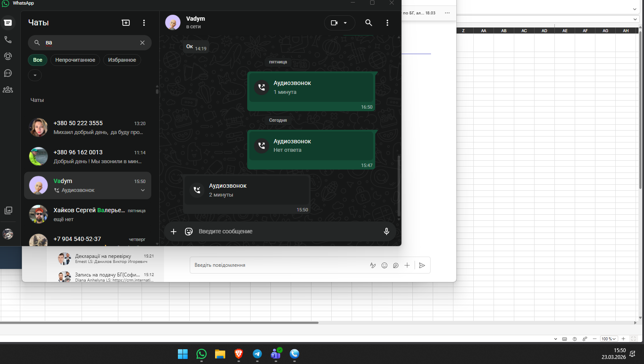Image resolution: width=644 pixels, height=364 pixels.
Task: Click the Friday 1 minute audio call message
Action: point(311,91)
